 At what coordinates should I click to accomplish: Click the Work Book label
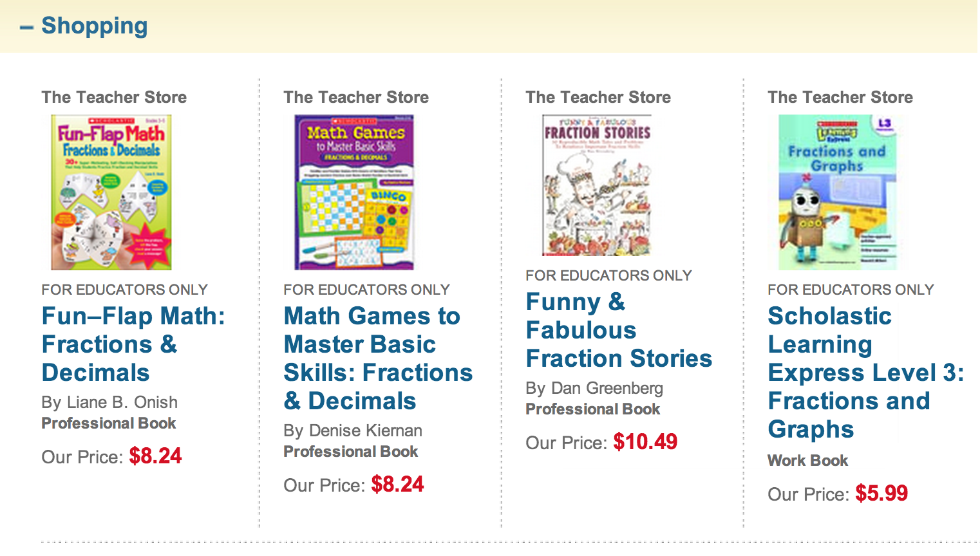(x=807, y=461)
